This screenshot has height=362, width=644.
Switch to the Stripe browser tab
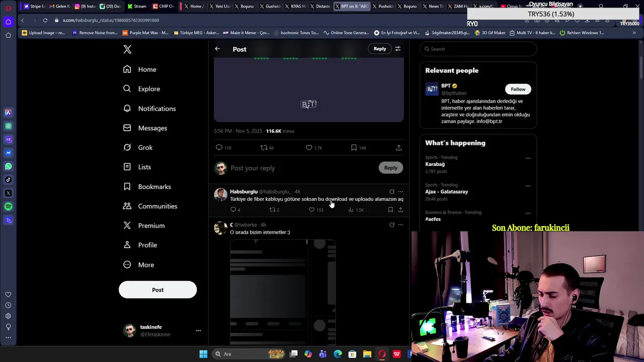(34, 6)
